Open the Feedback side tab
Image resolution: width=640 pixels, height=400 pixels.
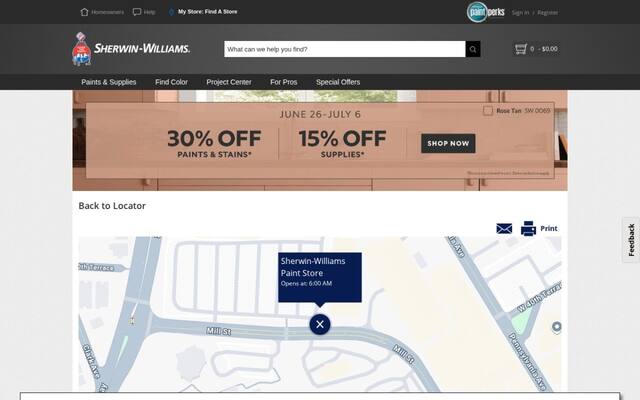[631, 240]
